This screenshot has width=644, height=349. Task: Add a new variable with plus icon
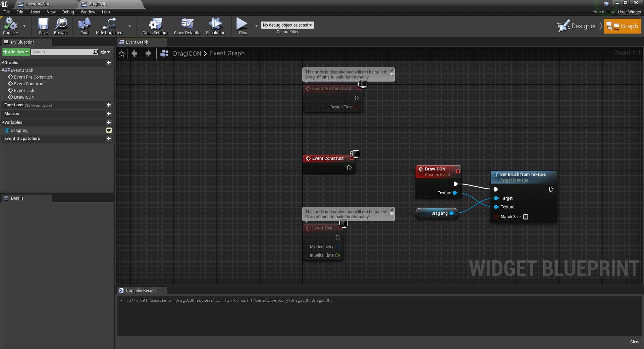coord(109,122)
